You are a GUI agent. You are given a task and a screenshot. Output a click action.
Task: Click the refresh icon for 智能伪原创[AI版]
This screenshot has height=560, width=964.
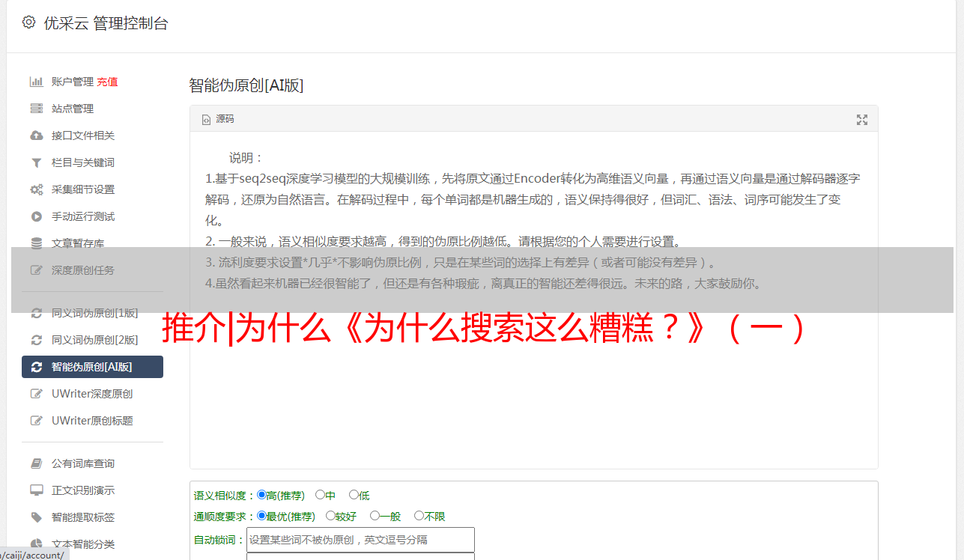pyautogui.click(x=36, y=367)
